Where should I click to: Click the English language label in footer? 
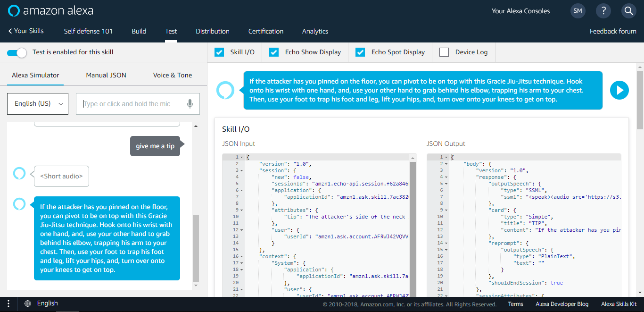tap(47, 304)
